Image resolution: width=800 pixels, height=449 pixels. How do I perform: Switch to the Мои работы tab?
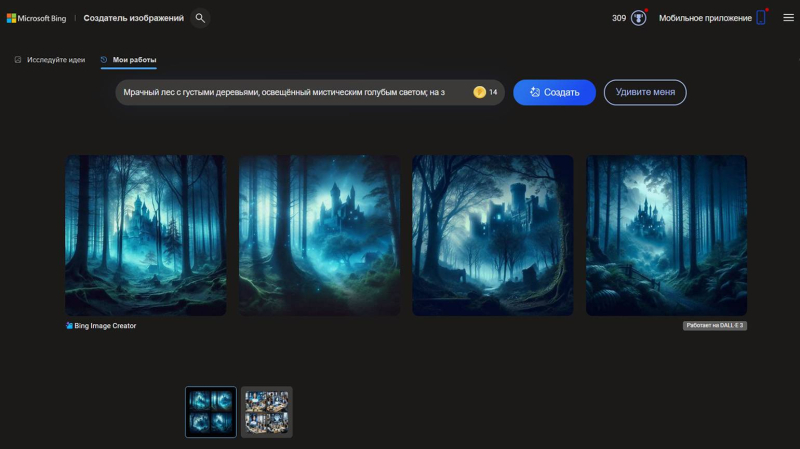[129, 60]
